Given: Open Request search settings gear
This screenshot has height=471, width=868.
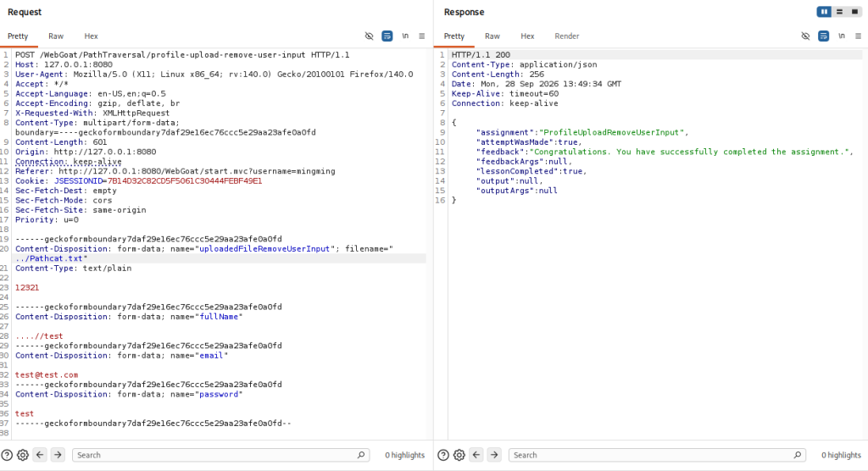Looking at the screenshot, I should click(x=23, y=455).
